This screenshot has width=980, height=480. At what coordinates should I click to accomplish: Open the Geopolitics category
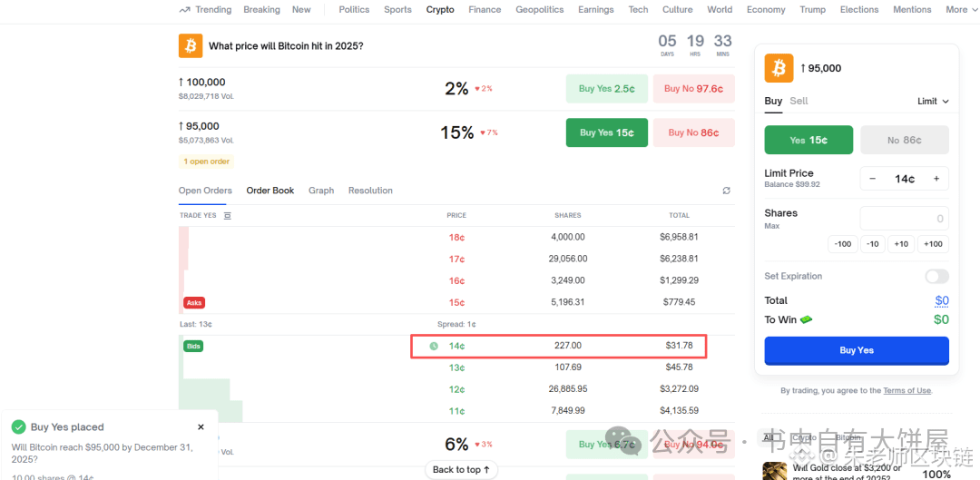(539, 9)
